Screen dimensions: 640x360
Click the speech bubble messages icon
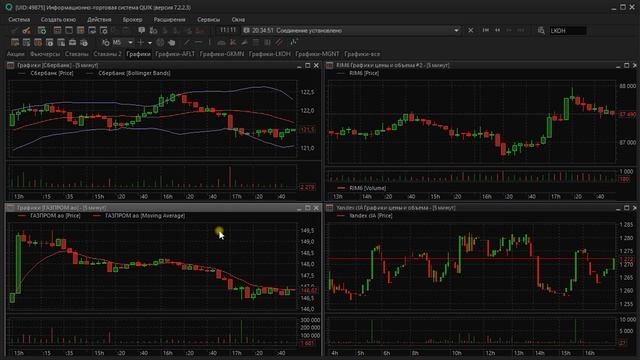[141, 30]
